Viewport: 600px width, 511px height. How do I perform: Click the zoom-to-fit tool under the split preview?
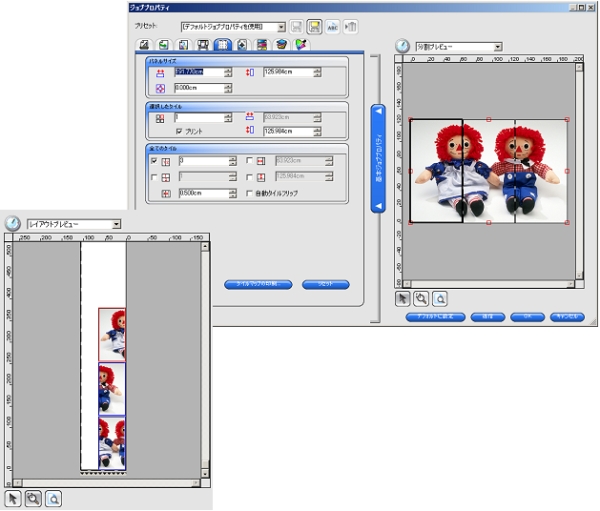[x=440, y=299]
